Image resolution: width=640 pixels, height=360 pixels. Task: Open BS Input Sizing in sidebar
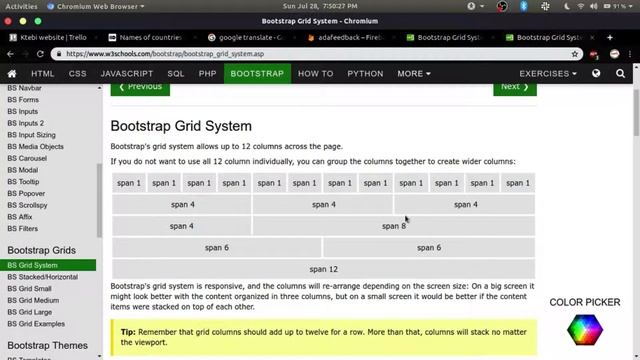(31, 135)
